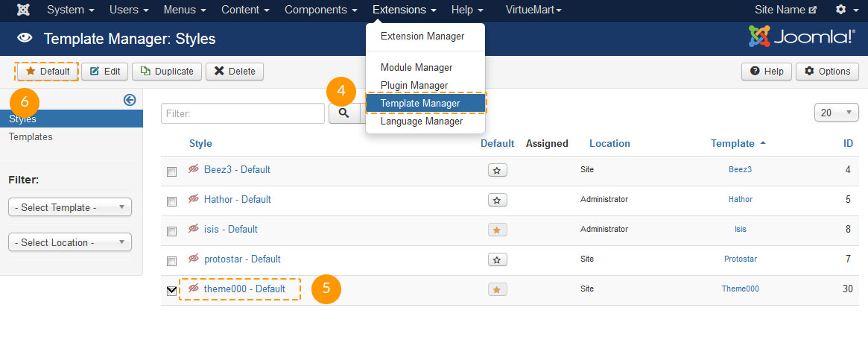This screenshot has height=337, width=868.
Task: Open the Beez3 template link
Action: point(740,169)
